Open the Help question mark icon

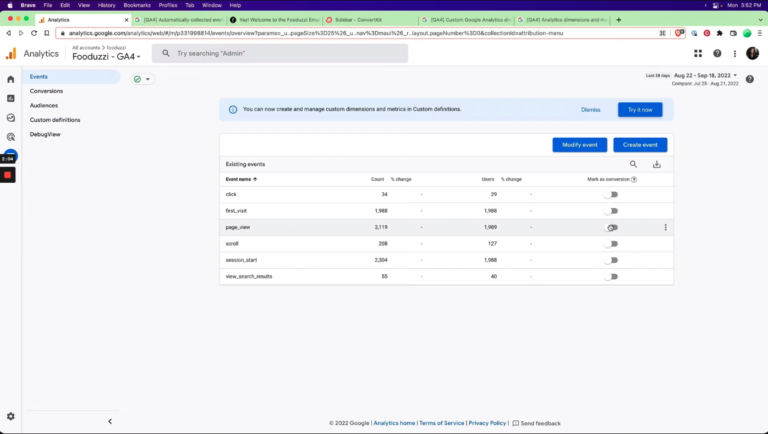point(717,53)
